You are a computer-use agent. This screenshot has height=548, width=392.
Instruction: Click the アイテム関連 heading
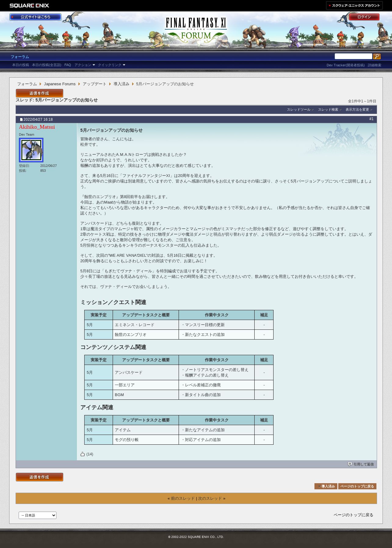[x=97, y=407]
